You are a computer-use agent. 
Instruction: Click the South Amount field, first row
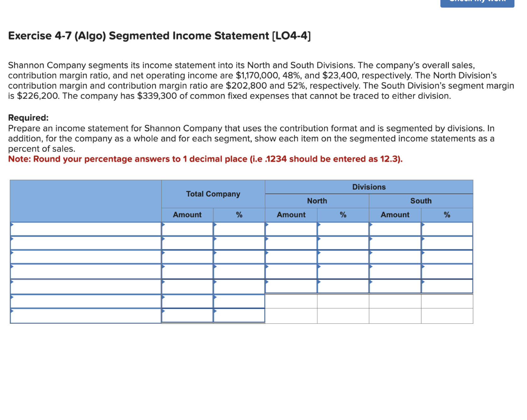(x=395, y=229)
